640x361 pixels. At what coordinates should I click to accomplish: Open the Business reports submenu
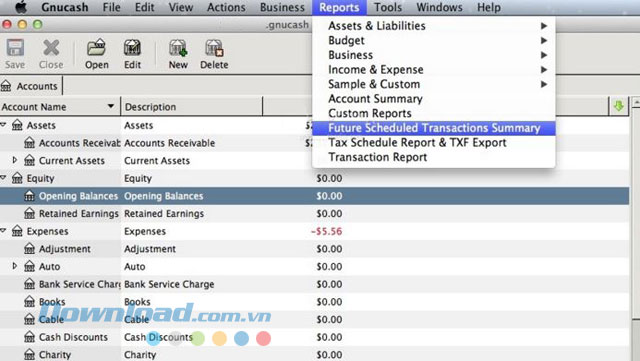(433, 55)
